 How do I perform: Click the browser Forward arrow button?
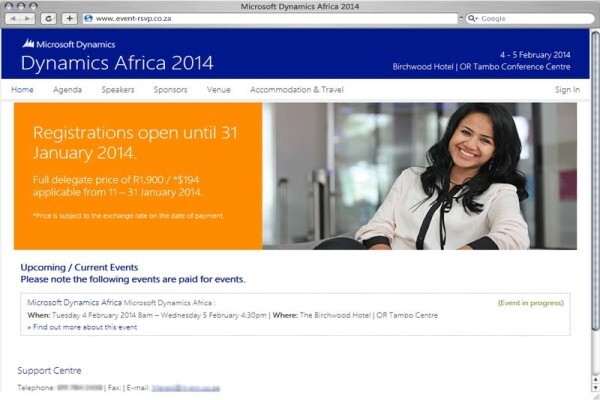pos(28,18)
